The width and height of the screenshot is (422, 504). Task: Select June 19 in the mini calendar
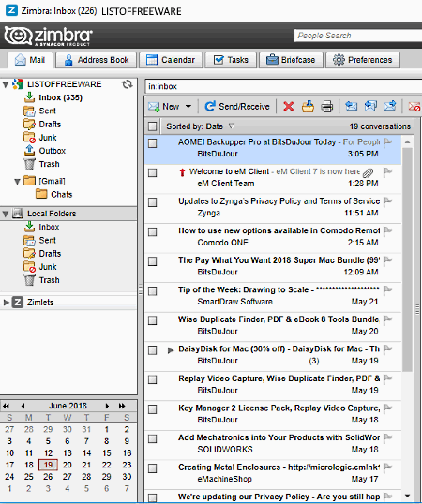click(x=48, y=465)
